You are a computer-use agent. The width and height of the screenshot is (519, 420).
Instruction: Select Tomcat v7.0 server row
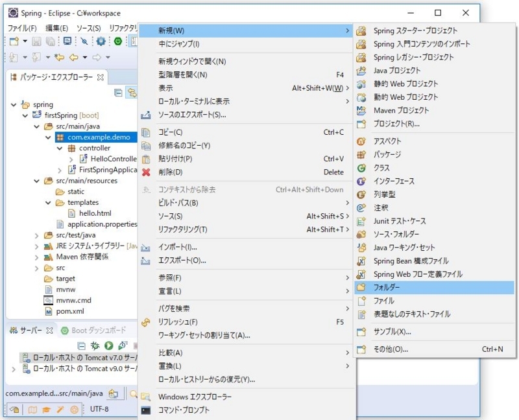[78, 358]
